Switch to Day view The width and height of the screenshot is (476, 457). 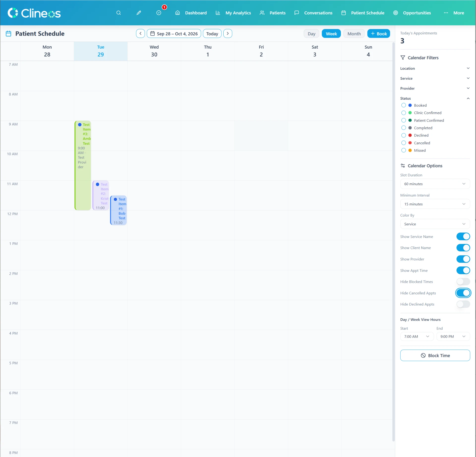[x=311, y=33]
